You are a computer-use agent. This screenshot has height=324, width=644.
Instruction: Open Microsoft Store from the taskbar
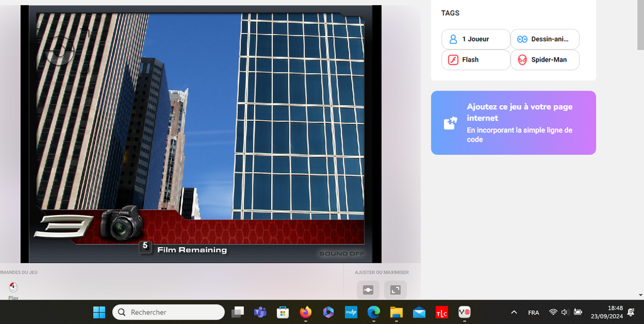click(x=283, y=312)
